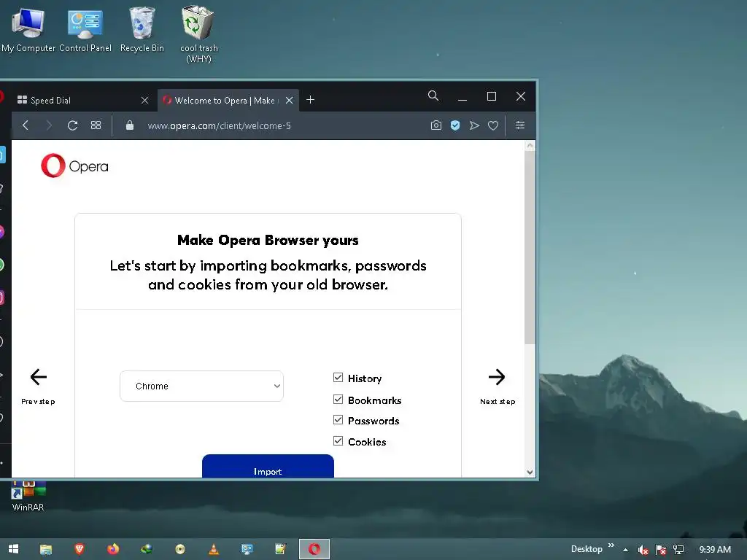Screen dimensions: 747x560
Task: Go back using Opera's back arrow
Action: [x=26, y=125]
